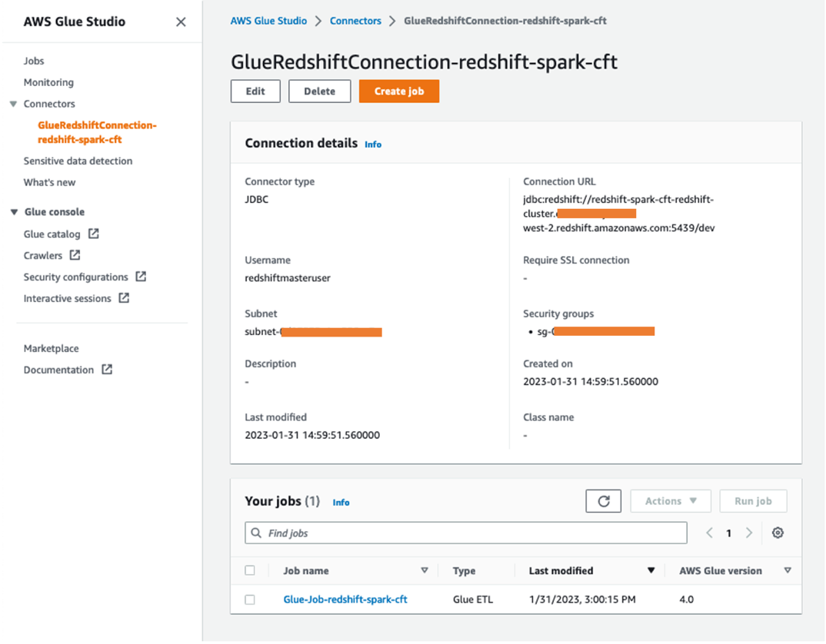The height and width of the screenshot is (644, 826).
Task: Open the Actions dropdown
Action: click(x=671, y=501)
